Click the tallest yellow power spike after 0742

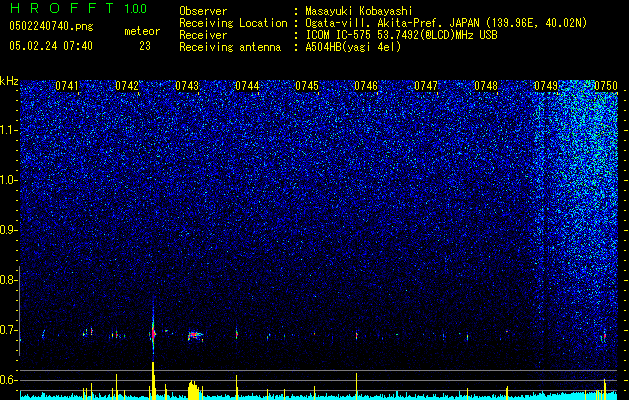click(153, 381)
